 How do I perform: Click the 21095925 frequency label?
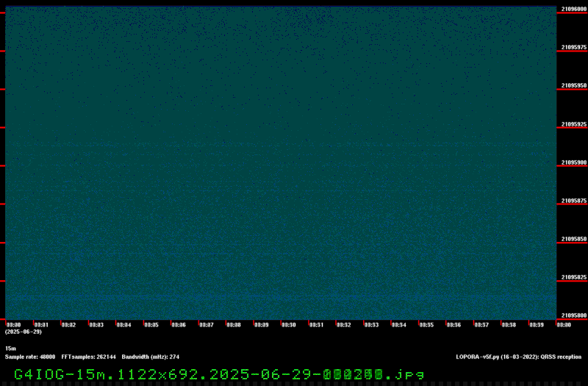pyautogui.click(x=574, y=124)
